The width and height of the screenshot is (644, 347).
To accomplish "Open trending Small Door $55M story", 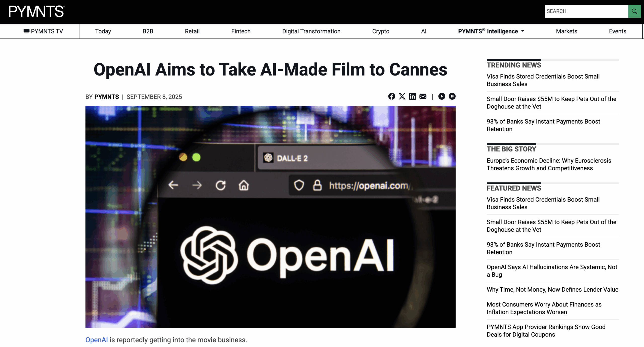I will pyautogui.click(x=551, y=103).
